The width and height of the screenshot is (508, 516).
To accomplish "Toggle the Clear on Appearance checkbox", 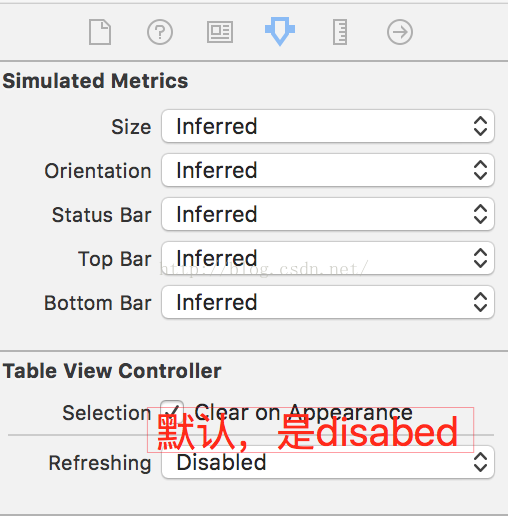I will click(172, 412).
